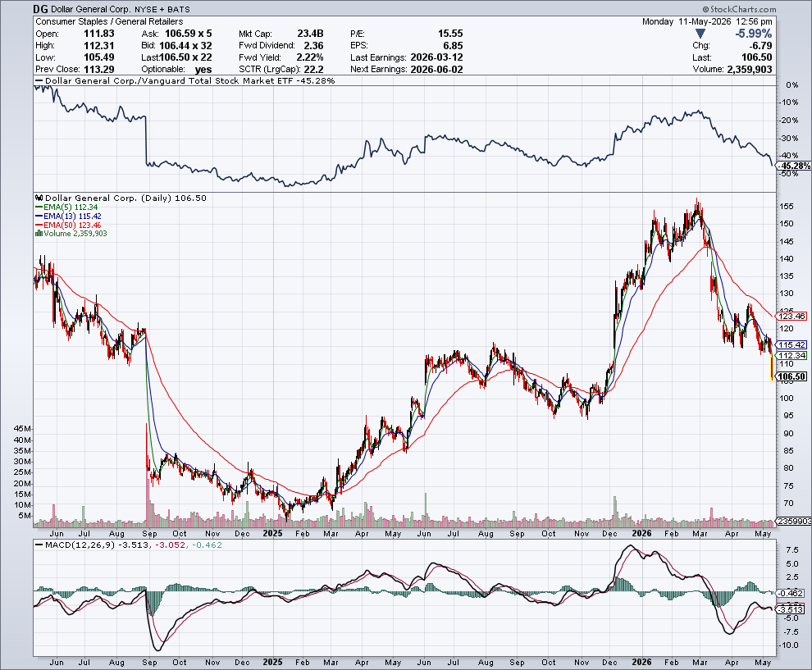The image size is (812, 670).
Task: Click the EPS 6.85 value
Action: 453,46
